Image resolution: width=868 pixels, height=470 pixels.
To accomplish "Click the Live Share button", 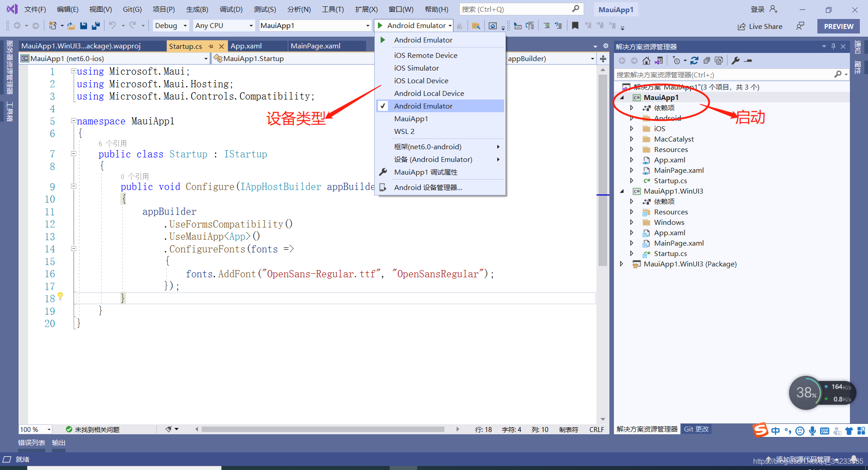I will [x=760, y=26].
